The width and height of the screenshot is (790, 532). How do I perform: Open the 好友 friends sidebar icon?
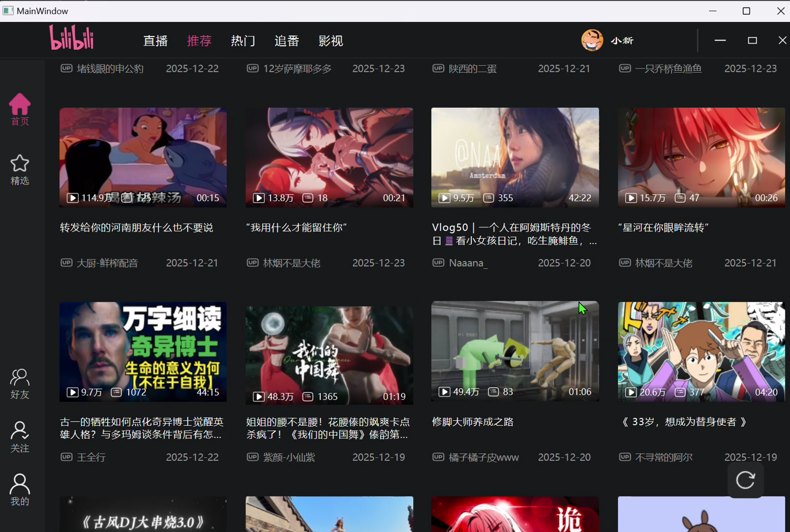click(x=20, y=384)
